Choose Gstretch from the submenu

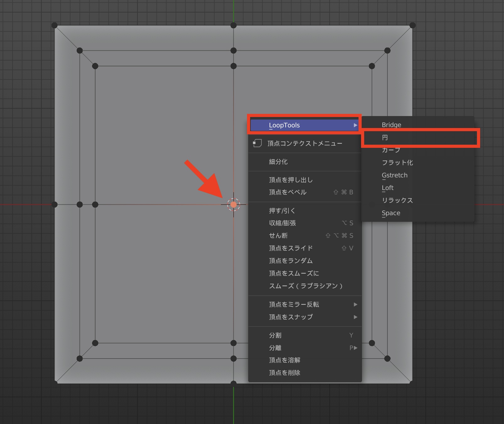(394, 175)
